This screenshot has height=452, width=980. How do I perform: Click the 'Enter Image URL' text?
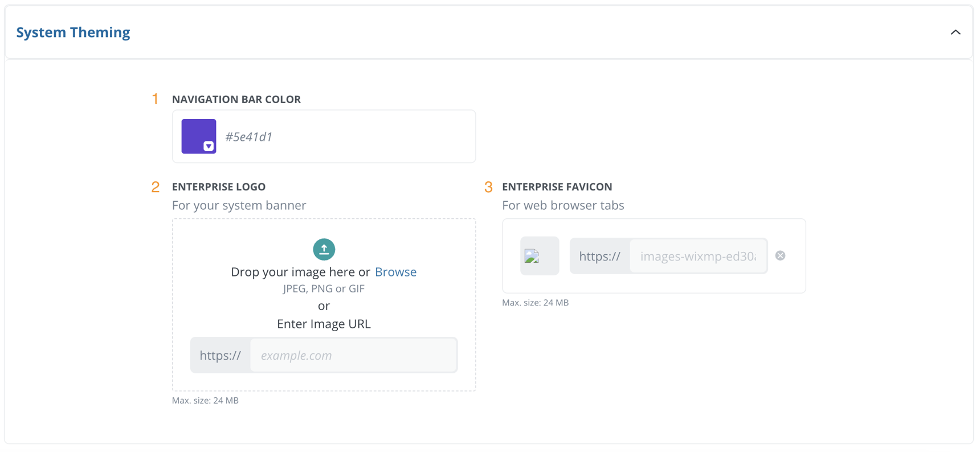click(324, 324)
